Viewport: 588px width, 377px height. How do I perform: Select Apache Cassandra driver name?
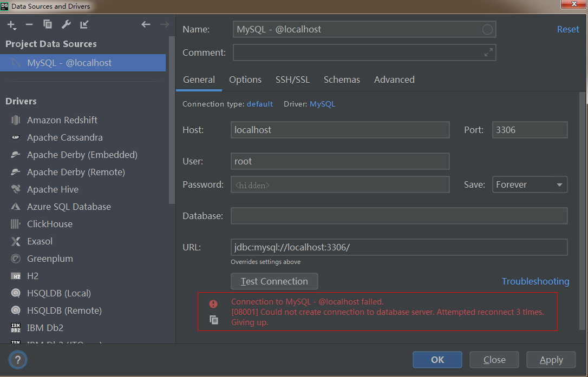point(65,137)
